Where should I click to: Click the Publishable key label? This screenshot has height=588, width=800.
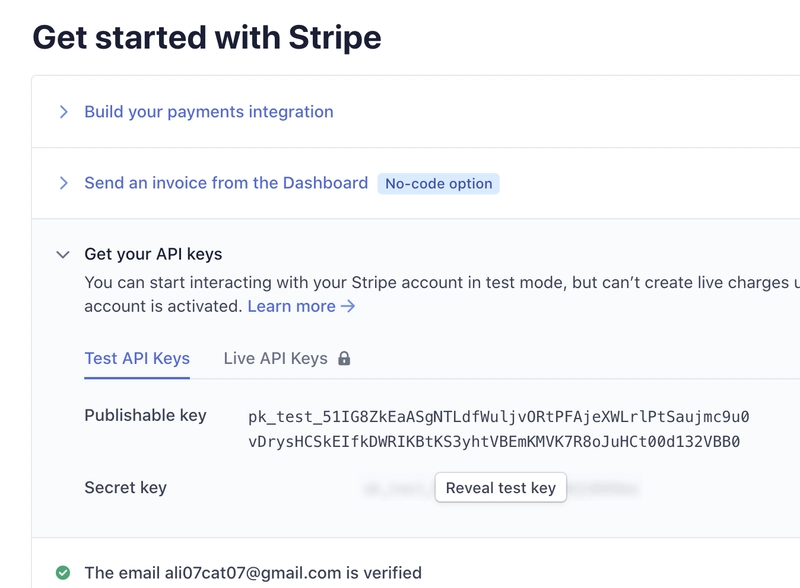click(x=145, y=415)
